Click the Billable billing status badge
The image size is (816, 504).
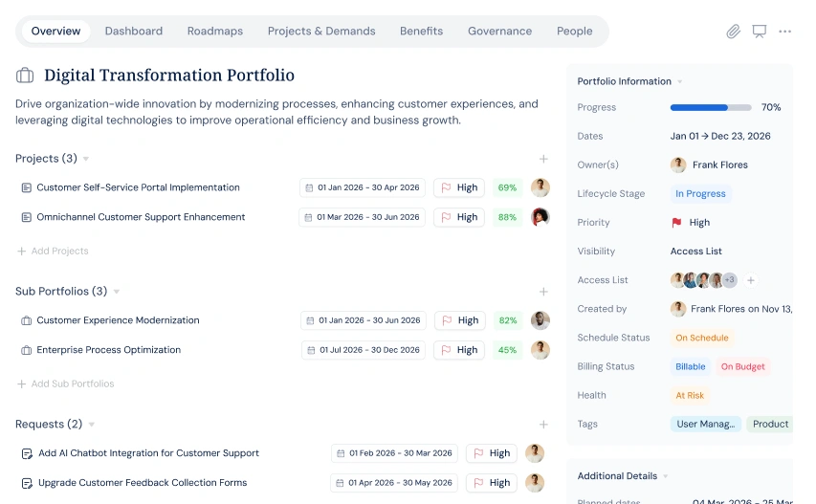(690, 366)
